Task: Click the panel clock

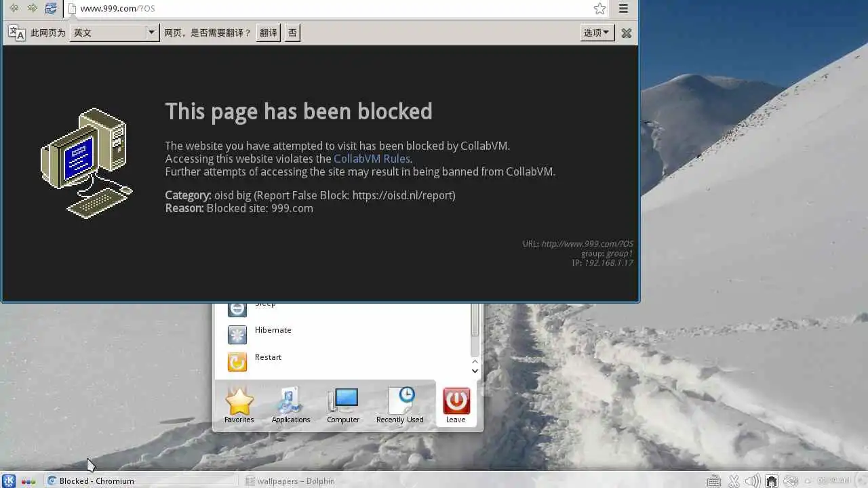Action: [833, 481]
